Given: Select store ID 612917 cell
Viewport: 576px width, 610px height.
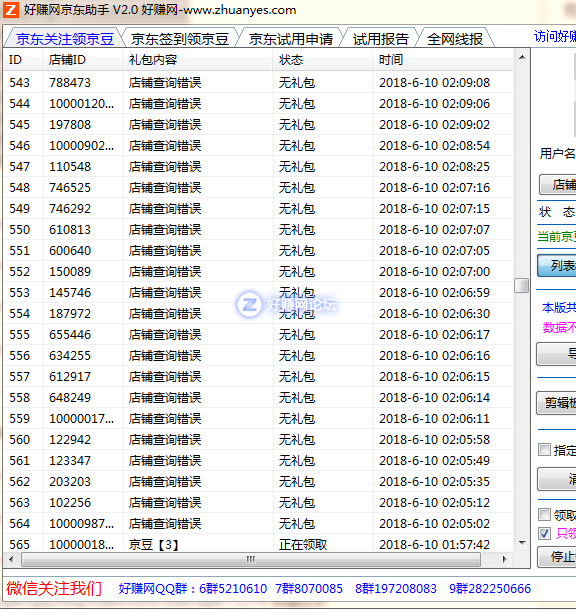Looking at the screenshot, I should tap(70, 377).
